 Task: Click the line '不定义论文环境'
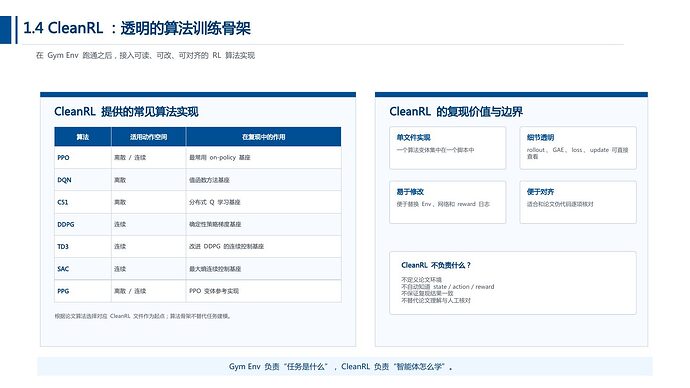point(421,280)
